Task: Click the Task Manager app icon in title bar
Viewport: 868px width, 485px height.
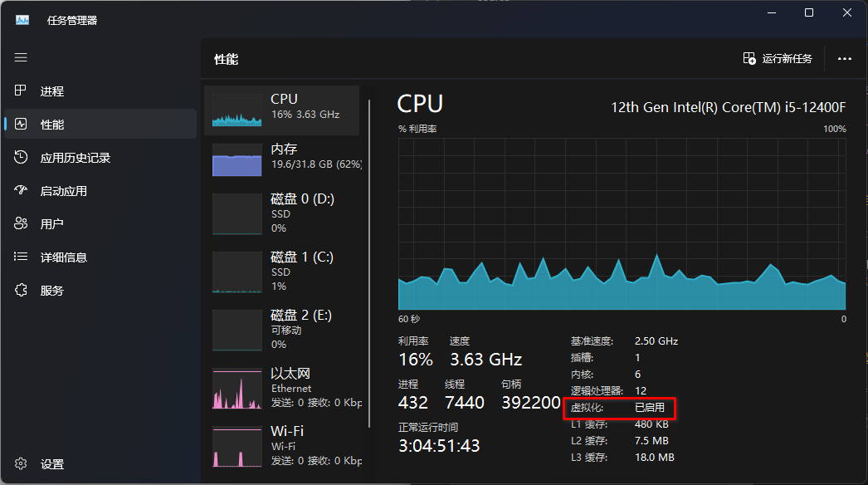Action: (x=22, y=20)
